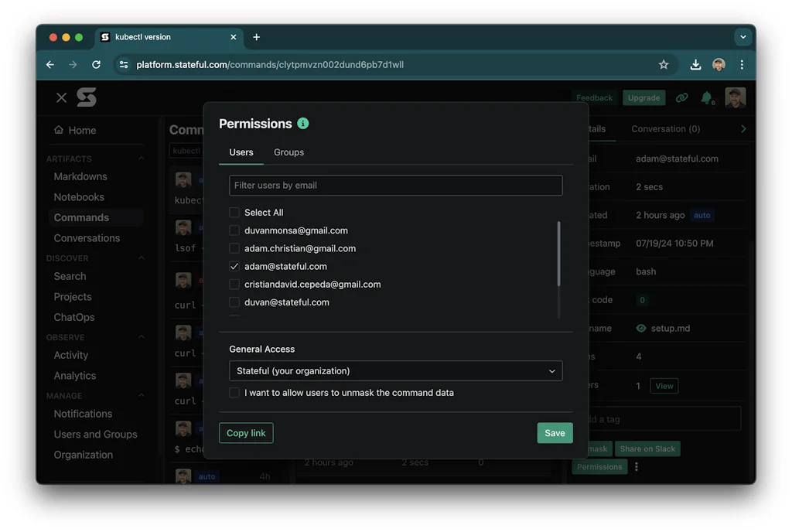Image resolution: width=792 pixels, height=532 pixels.
Task: Click your profile avatar in the top bar
Action: [x=736, y=97]
